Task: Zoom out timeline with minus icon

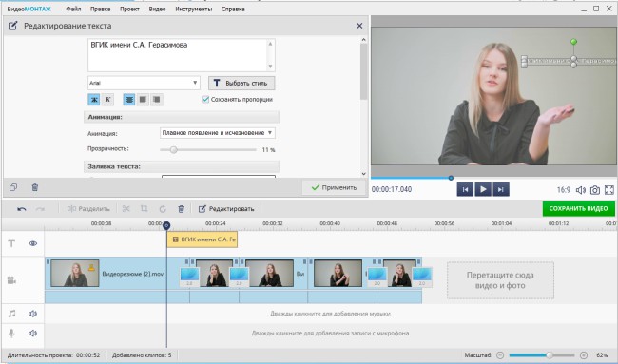Action: point(500,355)
